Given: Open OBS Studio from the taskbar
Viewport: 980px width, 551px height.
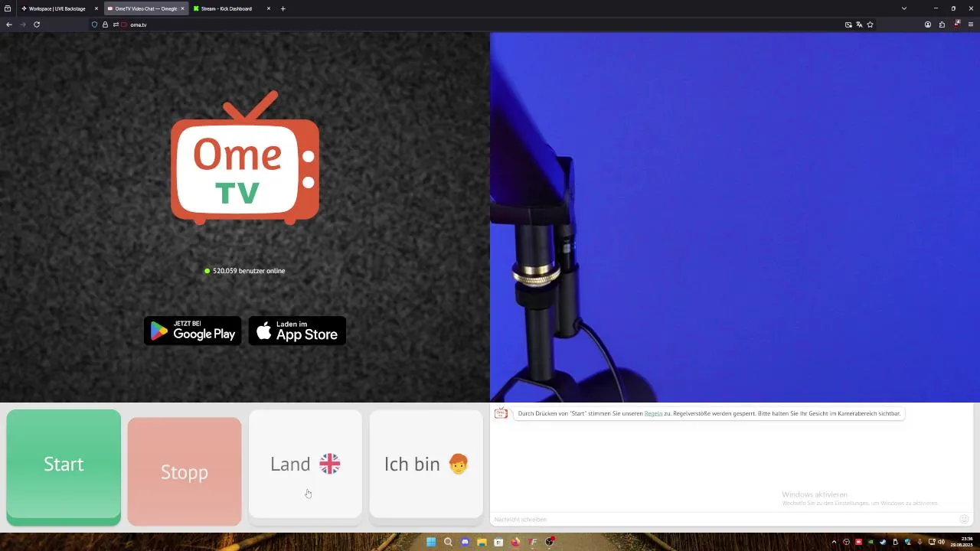Looking at the screenshot, I should (550, 542).
